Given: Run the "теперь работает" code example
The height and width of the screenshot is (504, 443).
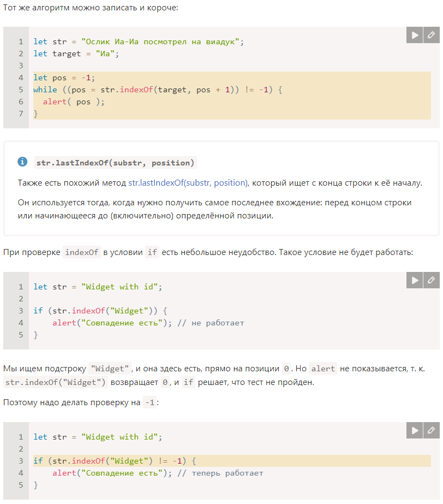Looking at the screenshot, I should click(415, 430).
